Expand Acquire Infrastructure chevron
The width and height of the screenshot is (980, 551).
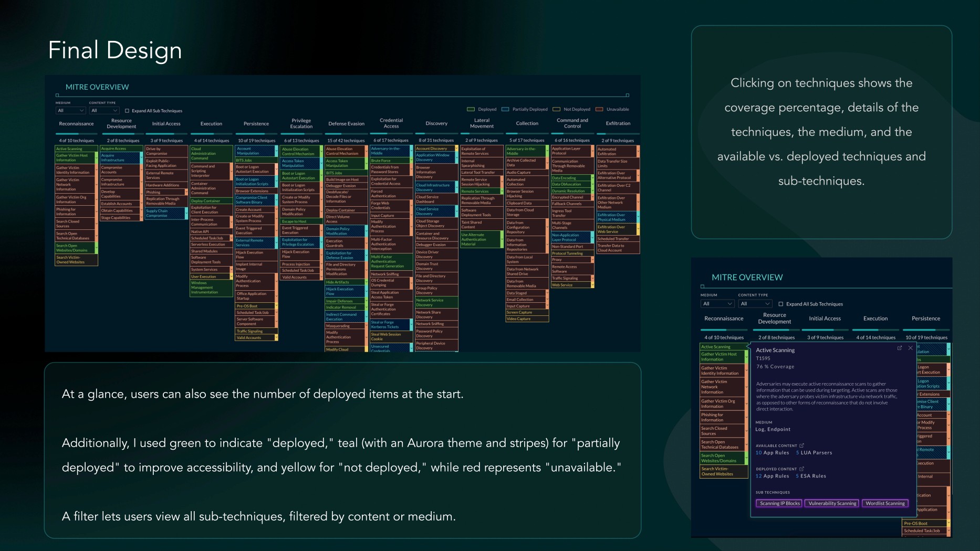tap(141, 158)
